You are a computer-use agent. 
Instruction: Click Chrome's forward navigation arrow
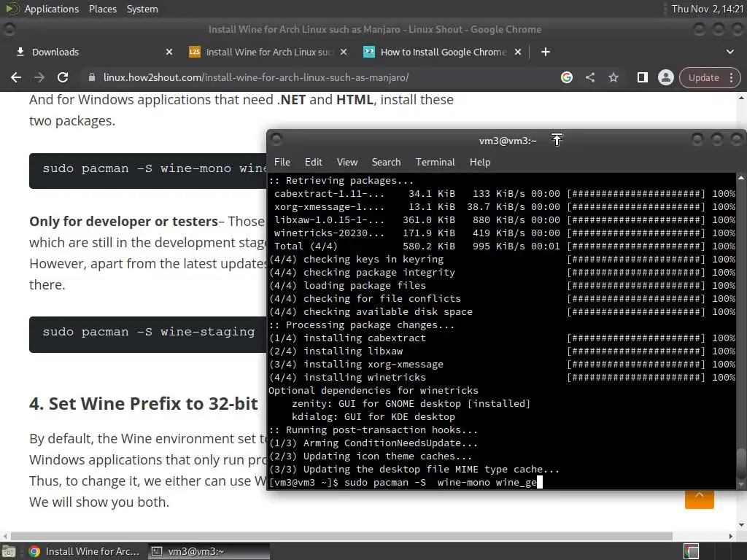(x=39, y=77)
